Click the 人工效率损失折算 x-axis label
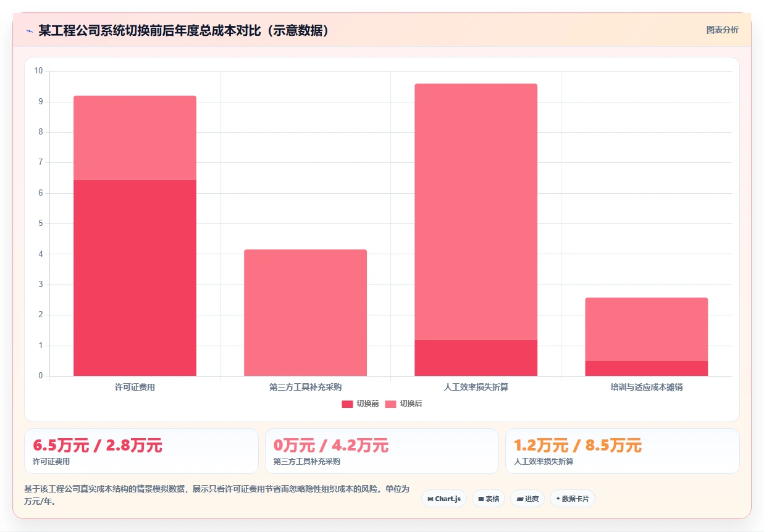 [476, 388]
